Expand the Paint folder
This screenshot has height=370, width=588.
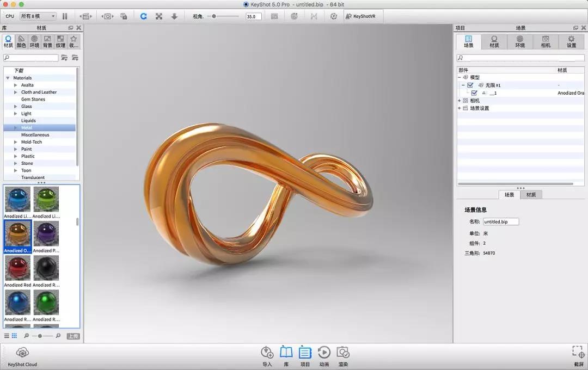click(15, 149)
